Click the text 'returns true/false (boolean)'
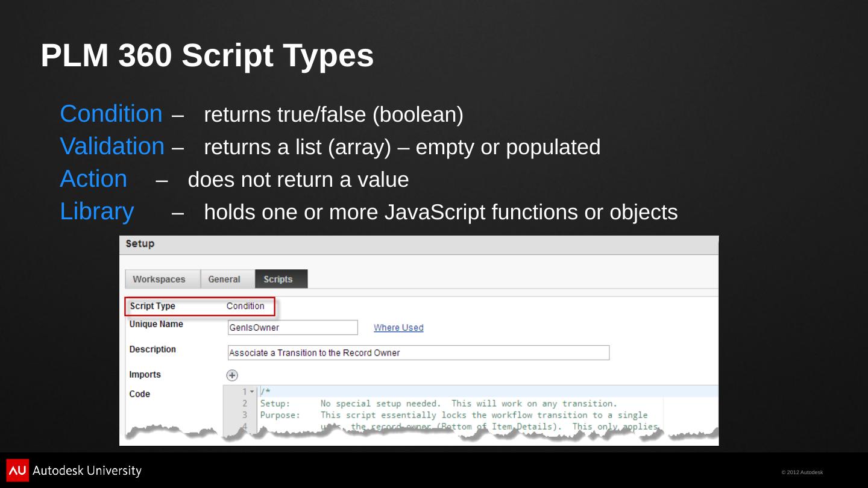The image size is (868, 488). coord(334,114)
